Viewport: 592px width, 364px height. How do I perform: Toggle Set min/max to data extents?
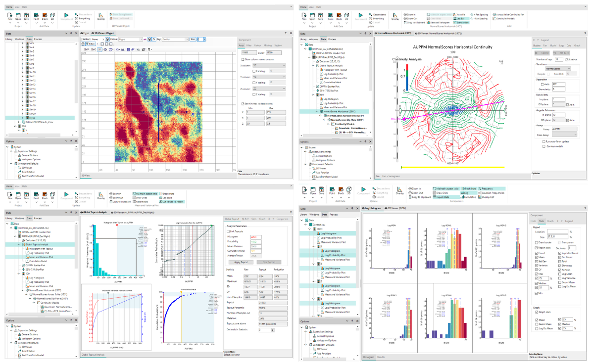pos(243,104)
